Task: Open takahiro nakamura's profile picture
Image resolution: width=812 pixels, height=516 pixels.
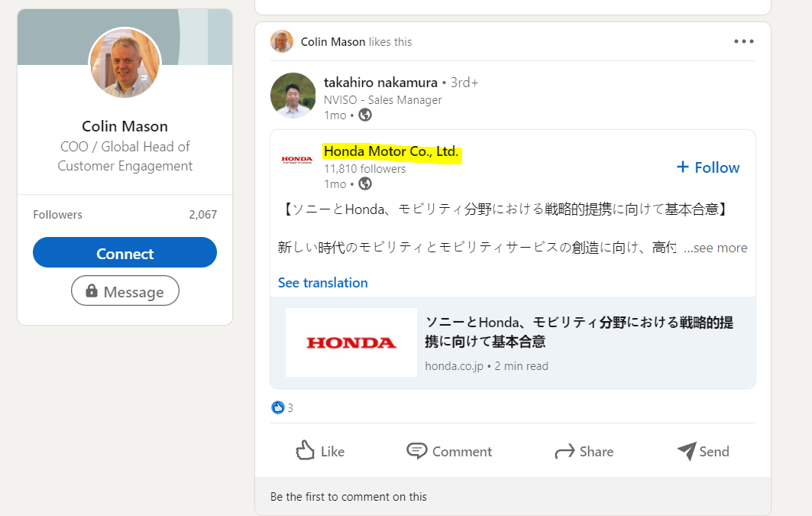Action: click(x=293, y=96)
